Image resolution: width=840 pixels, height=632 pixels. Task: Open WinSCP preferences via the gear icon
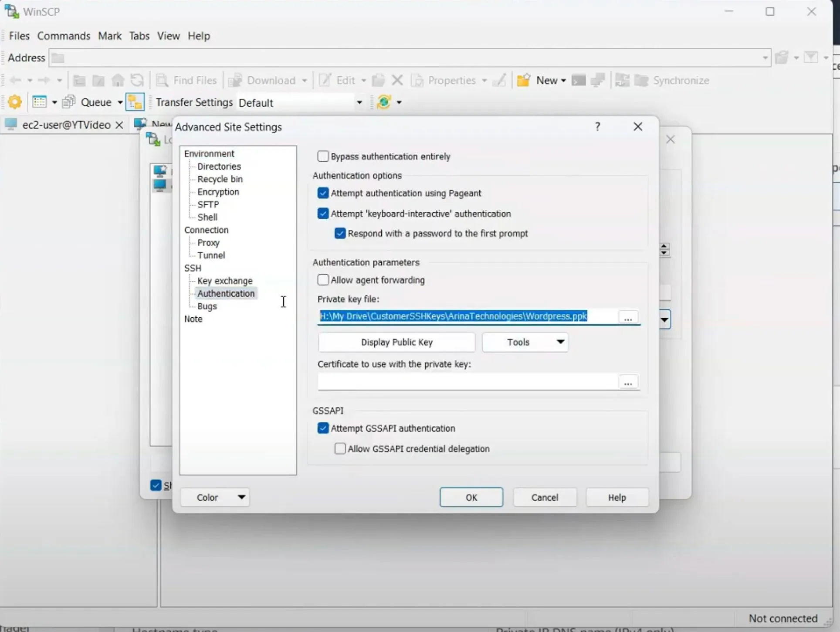tap(14, 102)
